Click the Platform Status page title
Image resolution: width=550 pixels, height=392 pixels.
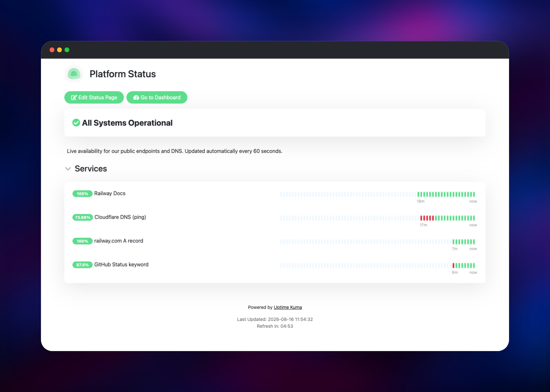click(x=123, y=74)
